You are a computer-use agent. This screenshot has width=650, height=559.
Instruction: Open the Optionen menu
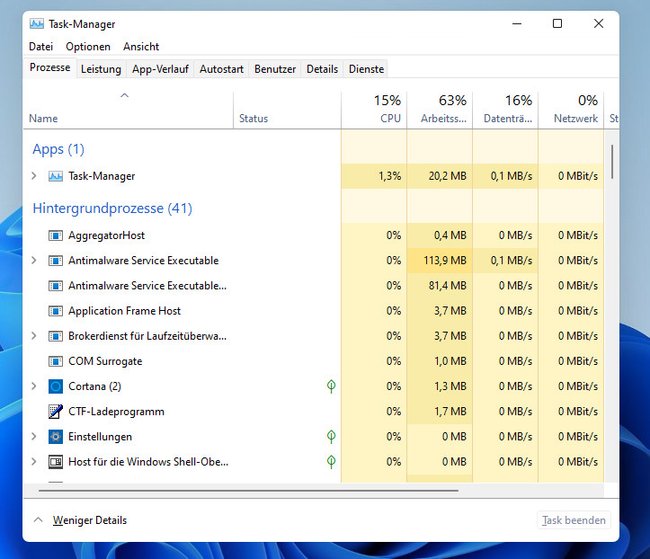tap(88, 46)
